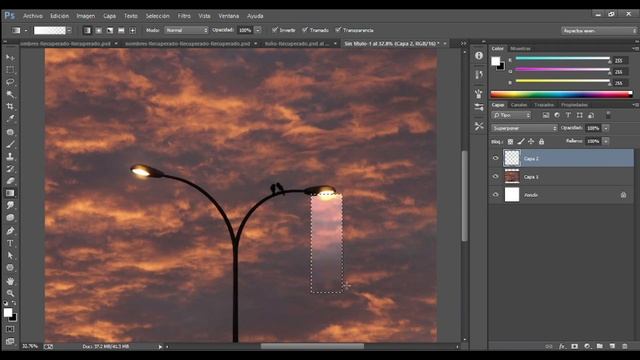Lock layer position
The width and height of the screenshot is (640, 360).
coord(531,142)
